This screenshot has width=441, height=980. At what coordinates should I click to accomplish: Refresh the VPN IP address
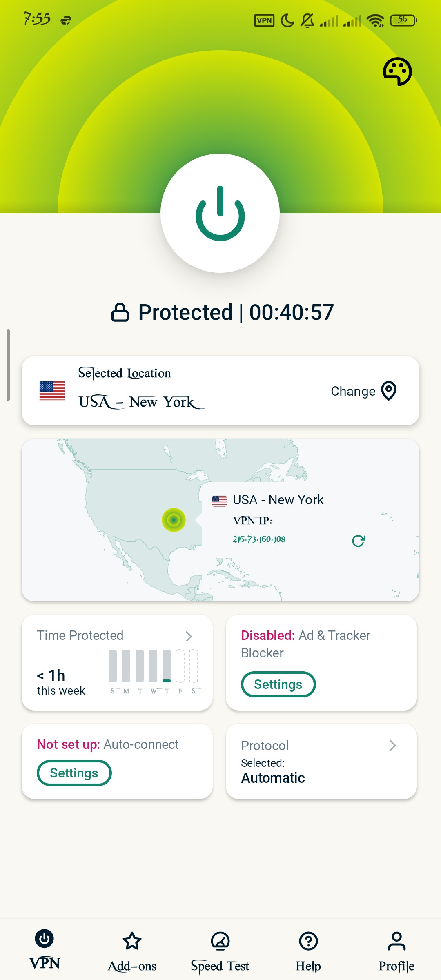[359, 541]
